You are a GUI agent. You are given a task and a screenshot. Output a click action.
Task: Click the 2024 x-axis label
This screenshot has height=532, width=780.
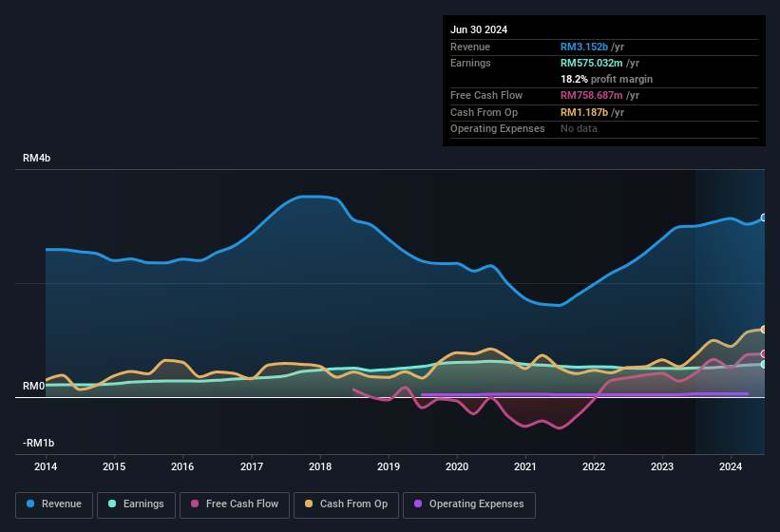[731, 466]
